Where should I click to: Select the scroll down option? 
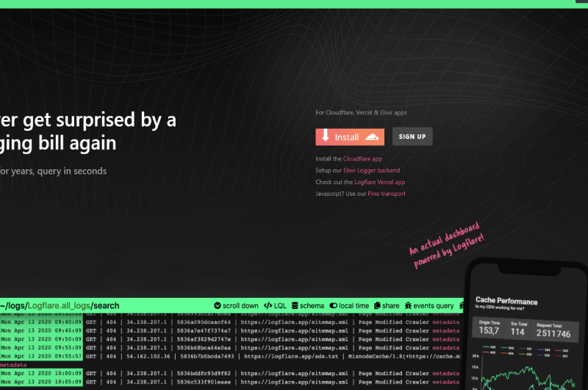coord(236,305)
